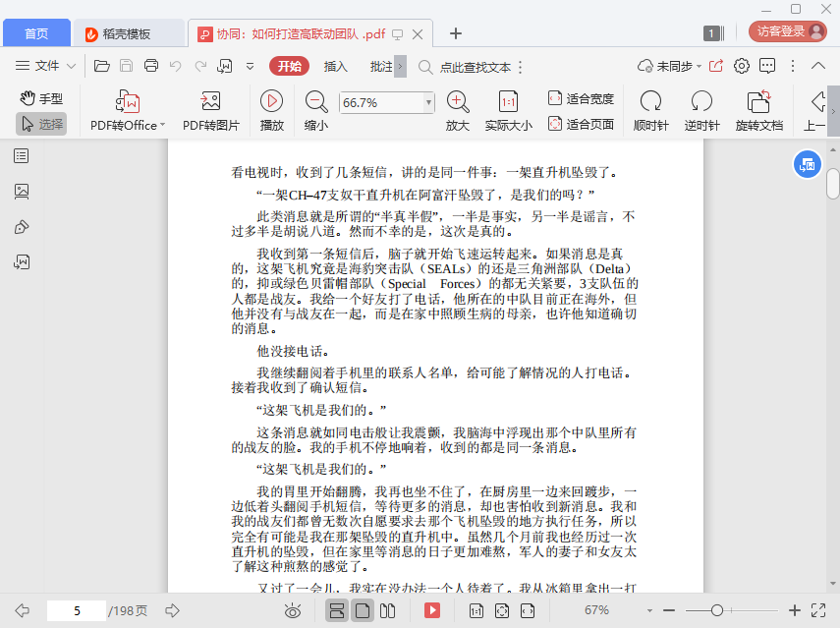Go to next page arrow
This screenshot has height=628, width=840.
(173, 610)
